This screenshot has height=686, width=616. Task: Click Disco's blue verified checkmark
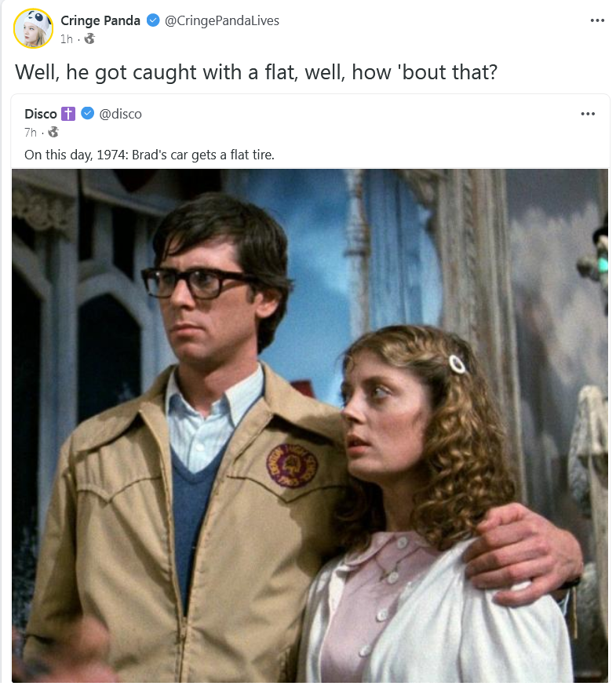[x=88, y=113]
